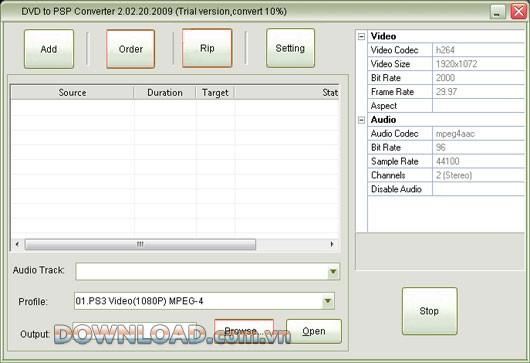Click the Channels property label
The height and width of the screenshot is (363, 530).
point(388,175)
